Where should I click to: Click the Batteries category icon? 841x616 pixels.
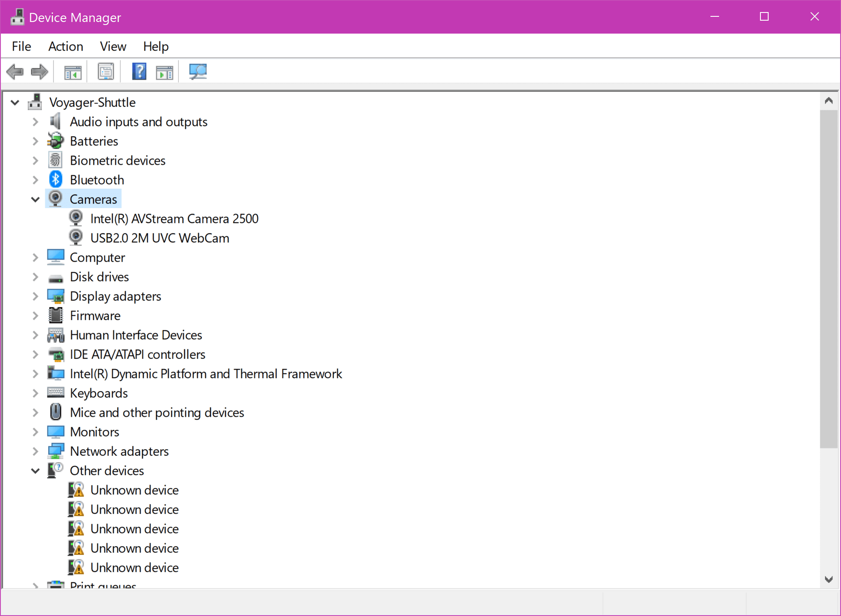56,141
